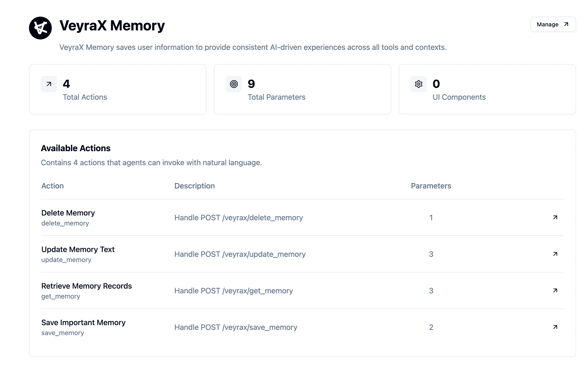588x366 pixels.
Task: Open Retrieve Memory Records via arrow icon
Action: (x=555, y=291)
